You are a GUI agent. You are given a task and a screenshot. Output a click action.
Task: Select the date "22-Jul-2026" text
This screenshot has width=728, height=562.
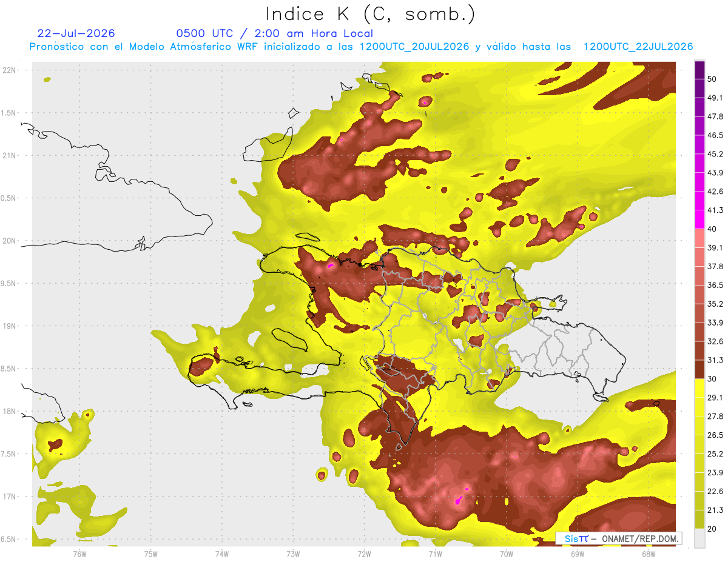[x=76, y=33]
